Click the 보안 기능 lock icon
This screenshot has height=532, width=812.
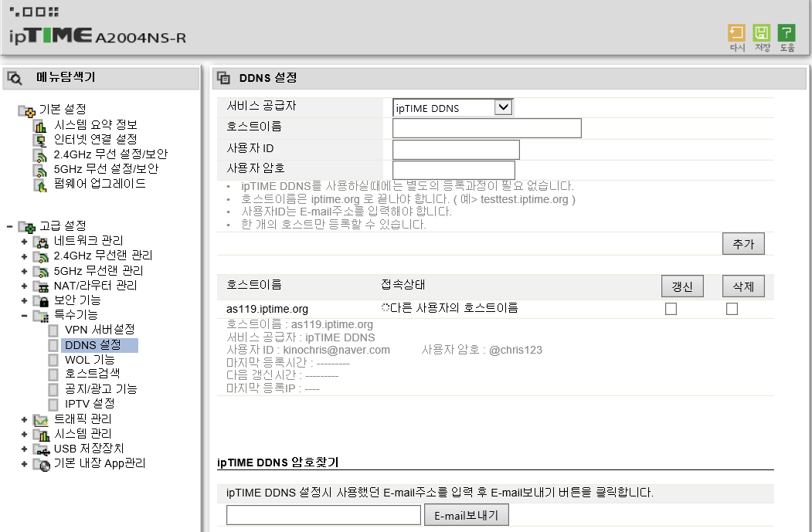[x=41, y=301]
